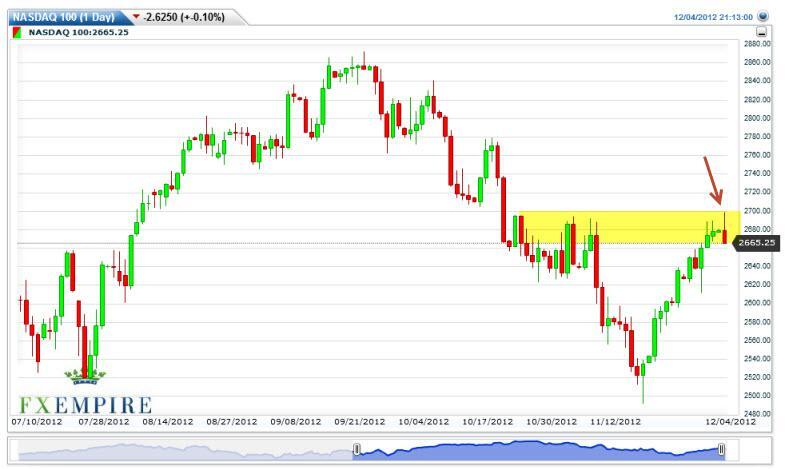Click the red-green NASDAQ 100 legend icon
Image resolution: width=786 pixels, height=469 pixels.
pos(17,33)
